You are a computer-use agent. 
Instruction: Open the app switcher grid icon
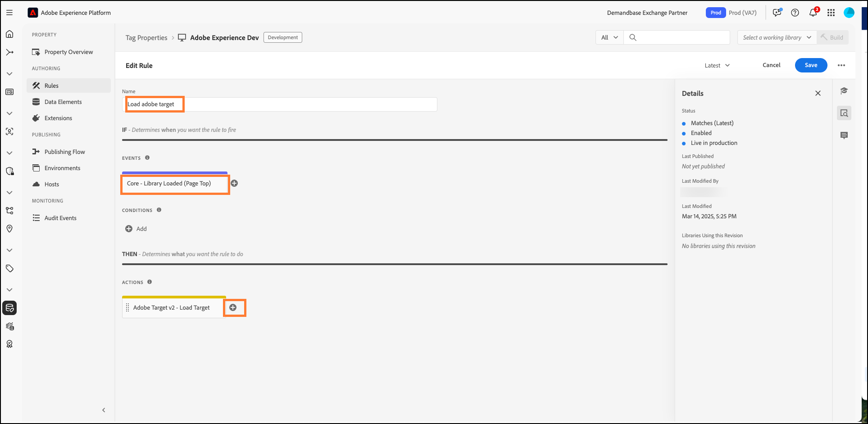click(831, 13)
